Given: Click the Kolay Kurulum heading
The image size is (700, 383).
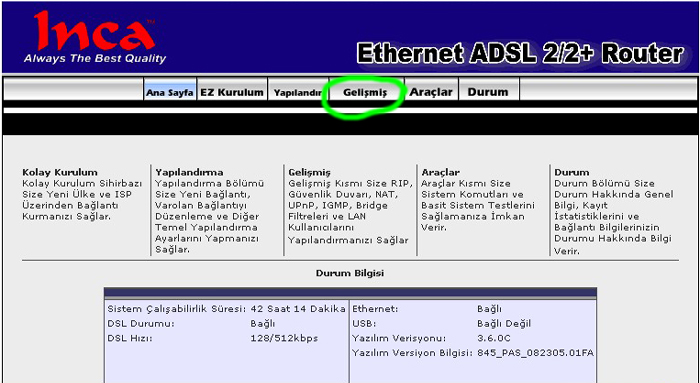Looking at the screenshot, I should (60, 172).
